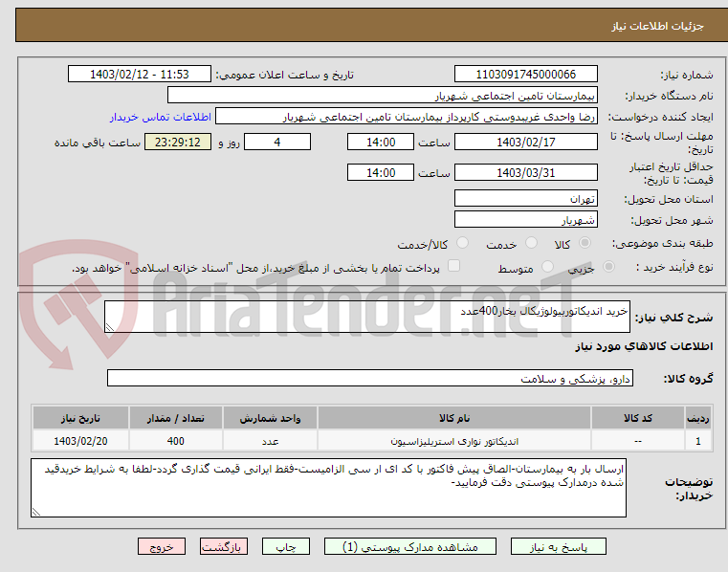Click the remaining days field showing 4
728x572 pixels.
coord(277,142)
